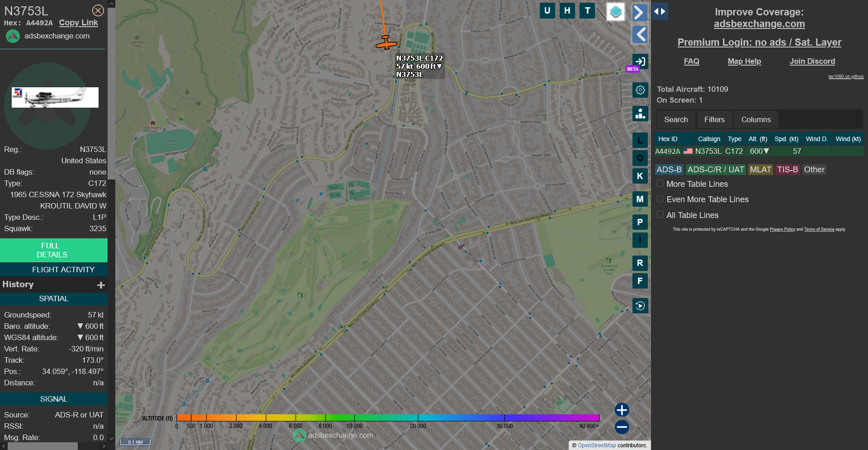This screenshot has height=450, width=868.
Task: Expand the History section plus icon
Action: (101, 285)
